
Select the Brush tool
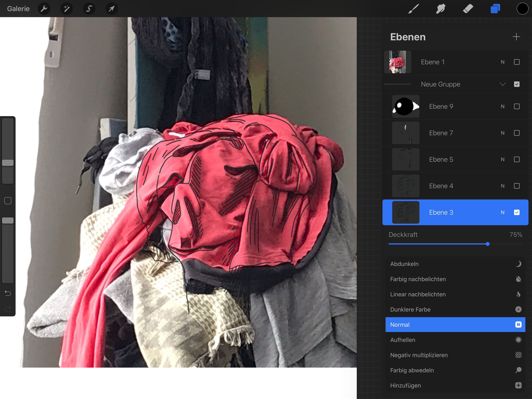coord(414,9)
